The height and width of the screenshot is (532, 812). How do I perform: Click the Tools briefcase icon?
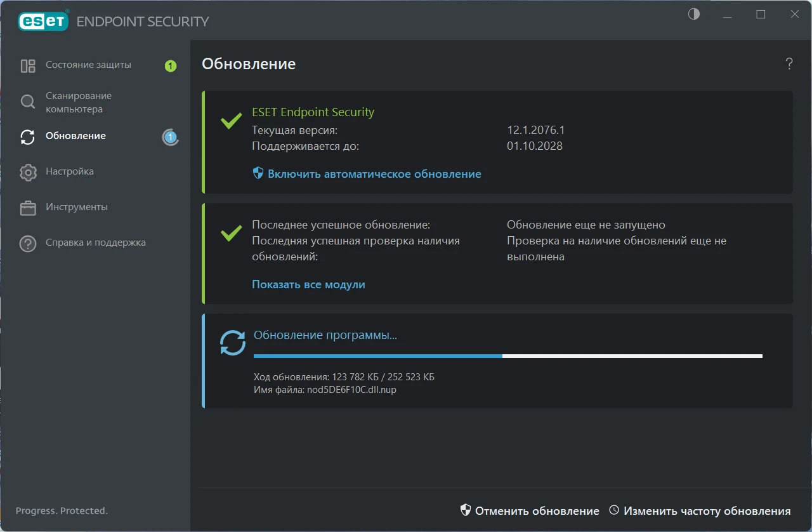point(28,208)
